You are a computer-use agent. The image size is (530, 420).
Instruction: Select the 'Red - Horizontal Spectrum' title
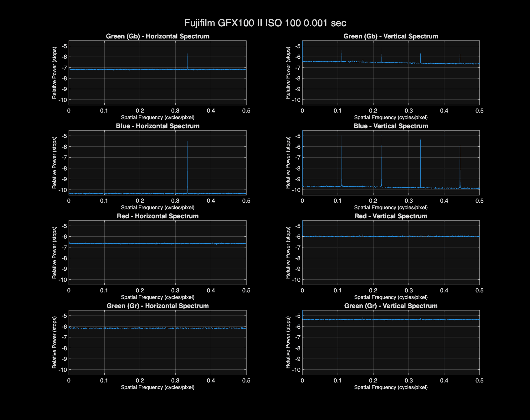(158, 216)
